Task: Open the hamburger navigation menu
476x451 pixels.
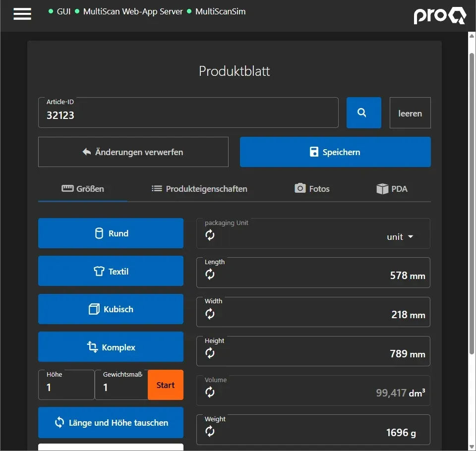Action: 22,14
